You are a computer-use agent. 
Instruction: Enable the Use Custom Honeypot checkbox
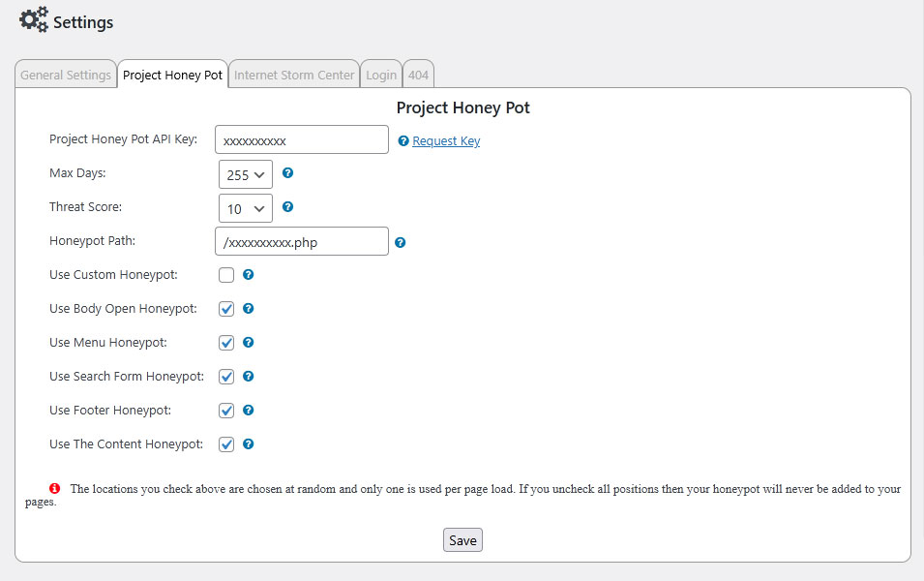[x=224, y=275]
